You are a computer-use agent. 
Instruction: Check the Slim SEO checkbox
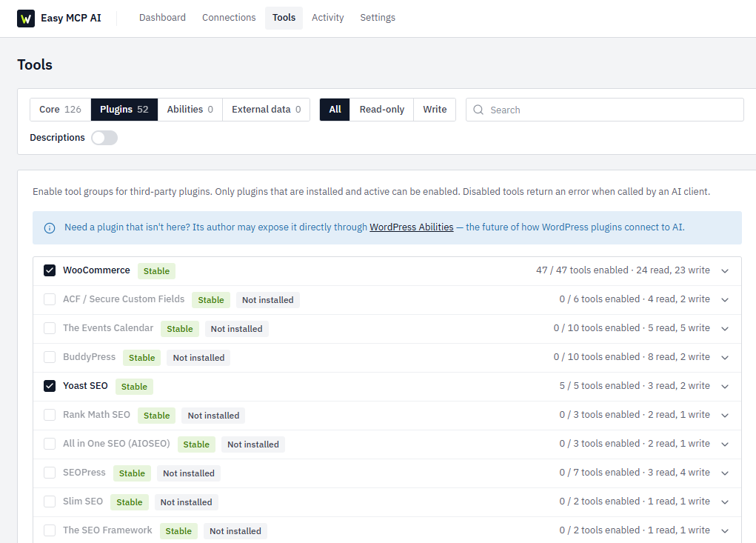coord(50,502)
